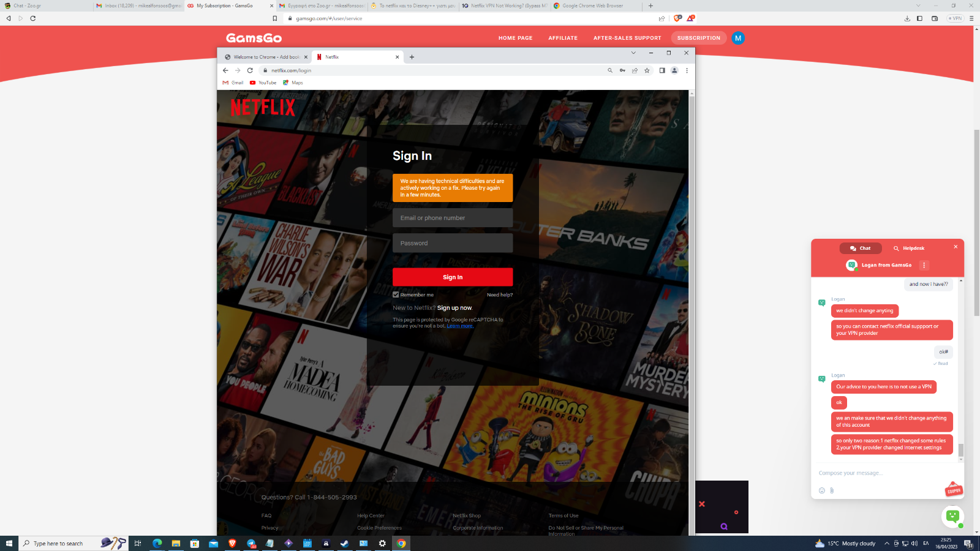
Task: Switch to the Netflix VPN Not Working tab
Action: click(x=505, y=6)
